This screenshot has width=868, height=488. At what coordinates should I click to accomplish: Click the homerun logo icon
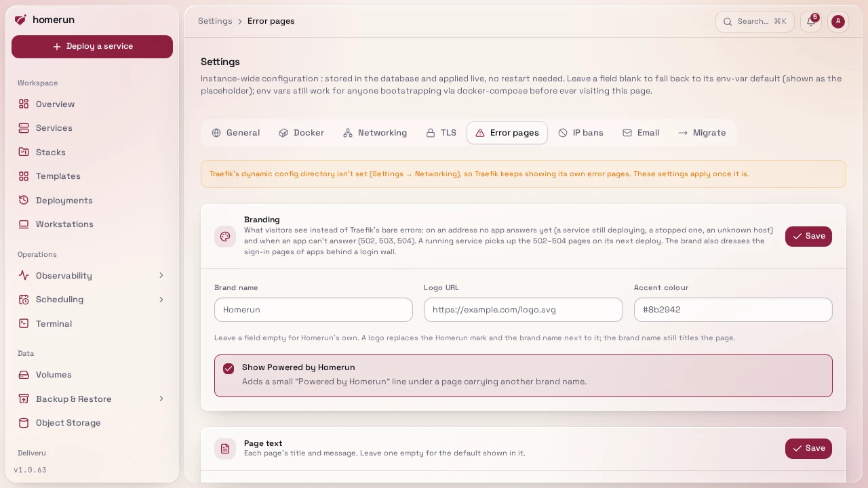[x=20, y=20]
